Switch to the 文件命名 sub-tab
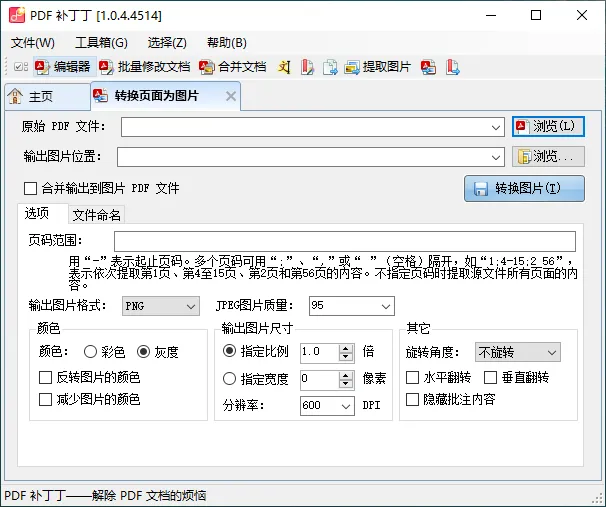Viewport: 606px width, 507px height. [97, 215]
